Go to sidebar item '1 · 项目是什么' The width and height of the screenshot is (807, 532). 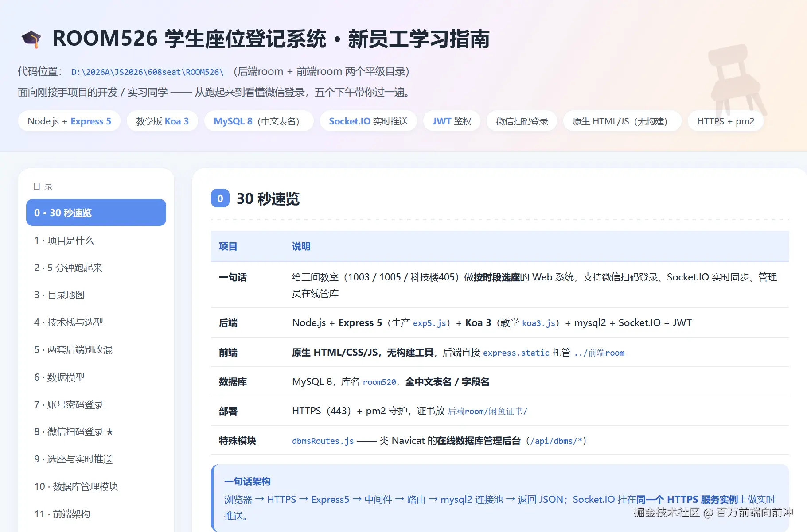coord(96,241)
